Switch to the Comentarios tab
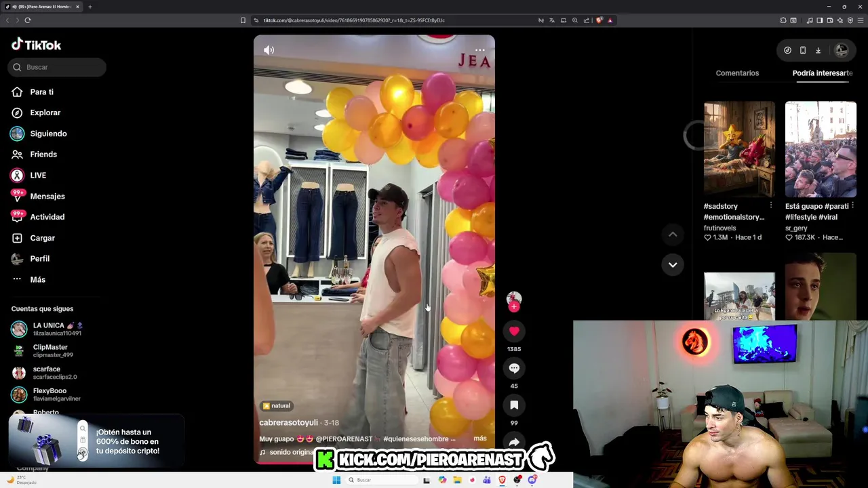868x488 pixels. [x=737, y=73]
